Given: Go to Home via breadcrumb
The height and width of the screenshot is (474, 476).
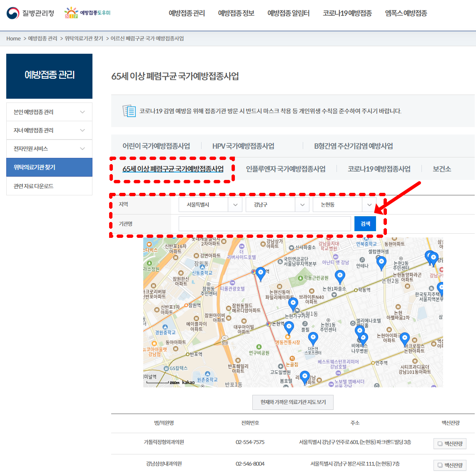Looking at the screenshot, I should click(14, 39).
